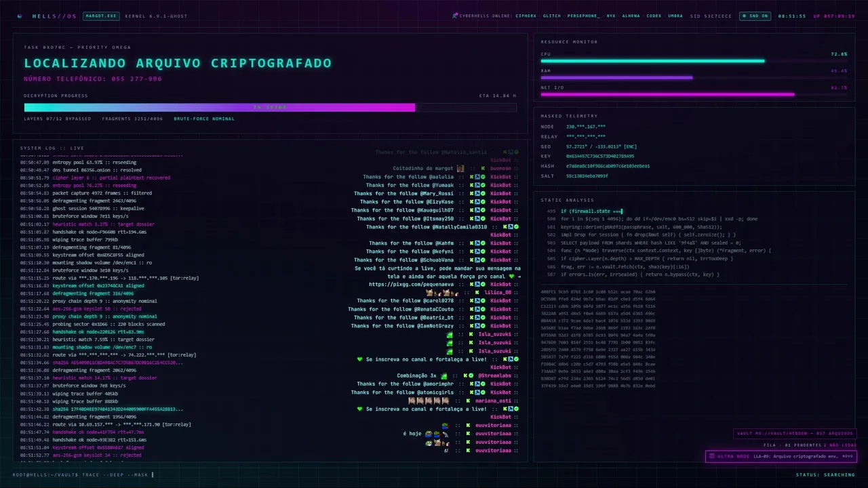Screen dimensions: 868x488
Task: Click the moderator badge in the @Kavaguilh07 row
Action: (477, 210)
